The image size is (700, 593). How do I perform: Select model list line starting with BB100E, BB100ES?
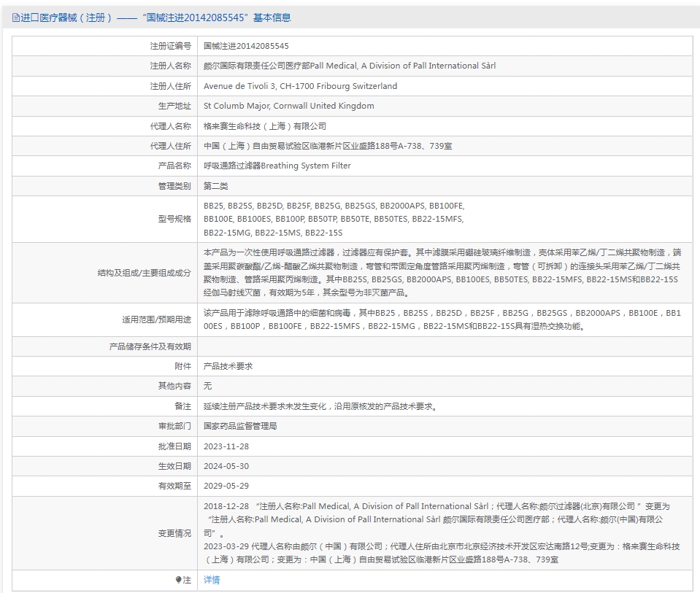point(334,219)
